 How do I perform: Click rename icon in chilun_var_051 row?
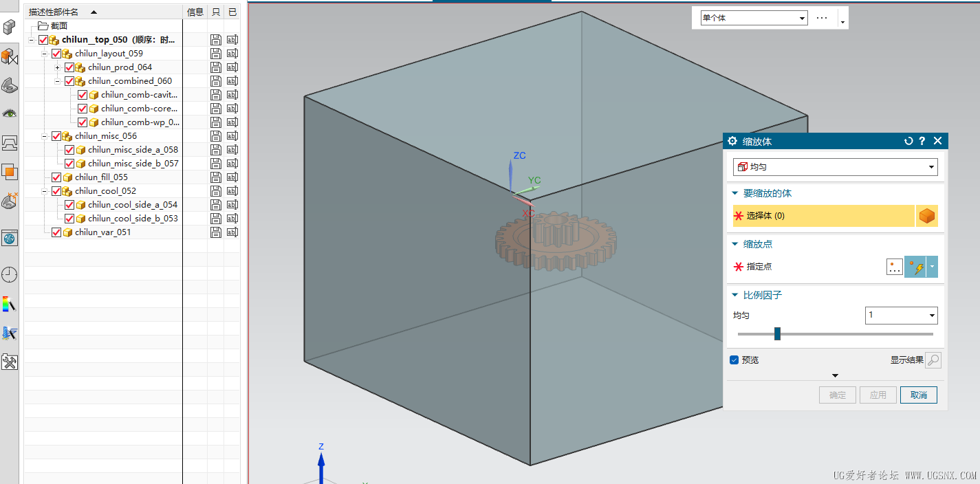[232, 232]
